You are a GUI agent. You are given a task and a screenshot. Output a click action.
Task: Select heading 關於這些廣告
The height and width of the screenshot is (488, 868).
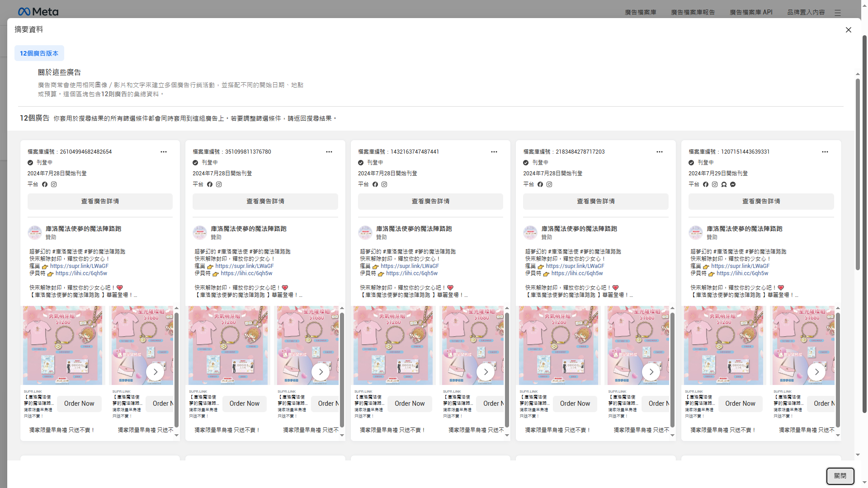(59, 72)
